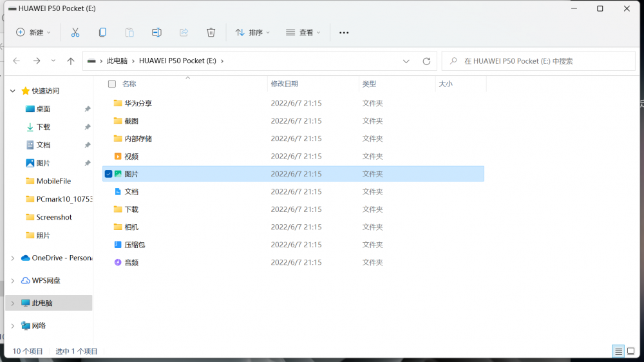Unpin 桌面 via its pin icon

click(88, 109)
